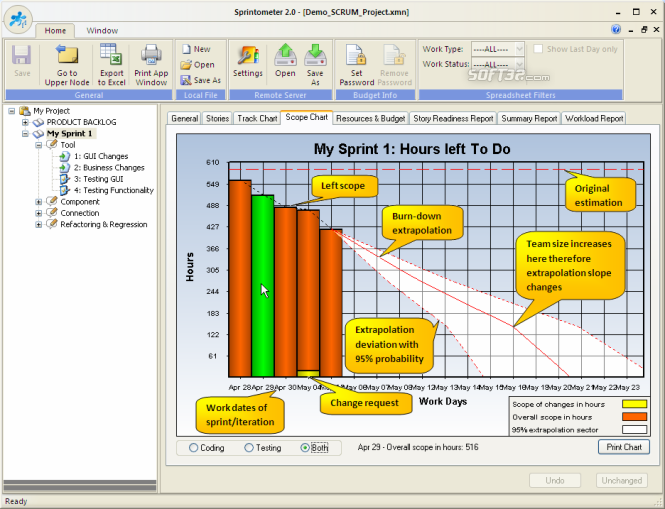This screenshot has height=509, width=665.
Task: Open a local file
Action: coord(197,64)
